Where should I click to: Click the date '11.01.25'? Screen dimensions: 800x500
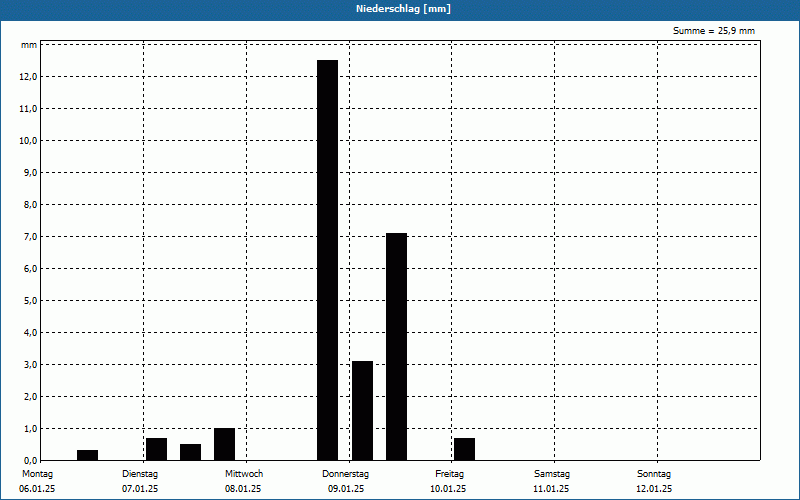pyautogui.click(x=551, y=489)
